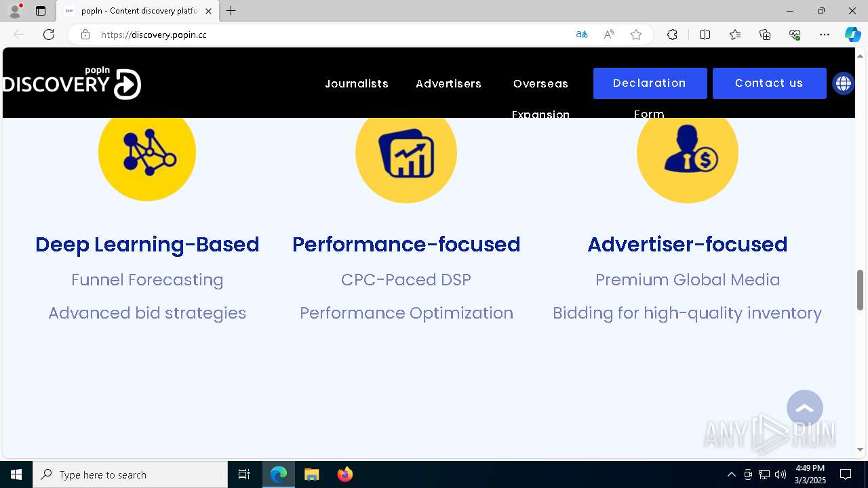
Task: Open Windows Start menu
Action: click(16, 474)
